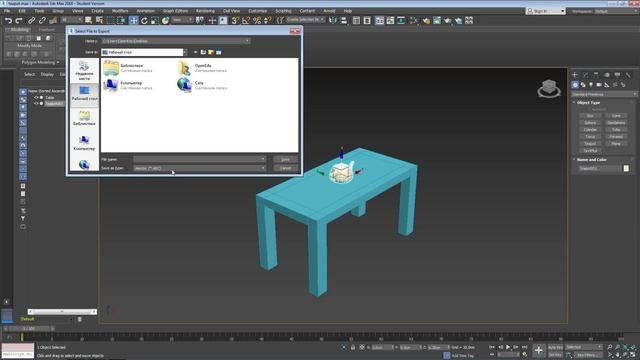Open the Rendering menu
The height and width of the screenshot is (360, 640).
(205, 11)
